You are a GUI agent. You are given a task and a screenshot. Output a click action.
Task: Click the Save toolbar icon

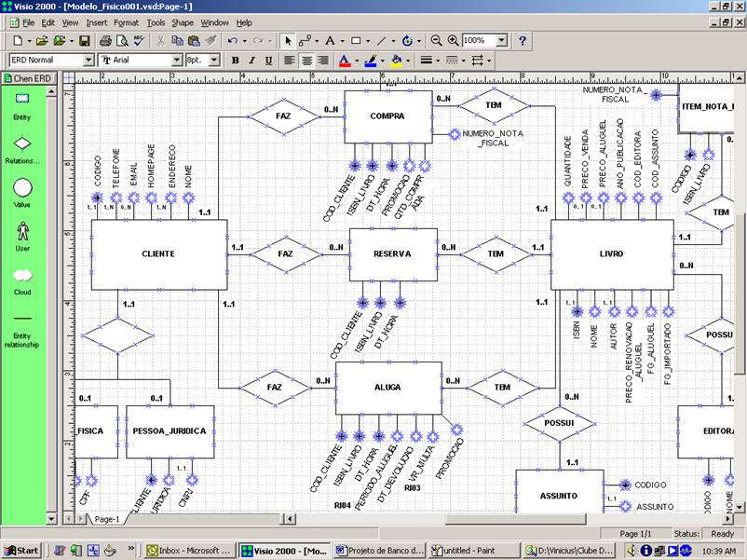tap(84, 41)
